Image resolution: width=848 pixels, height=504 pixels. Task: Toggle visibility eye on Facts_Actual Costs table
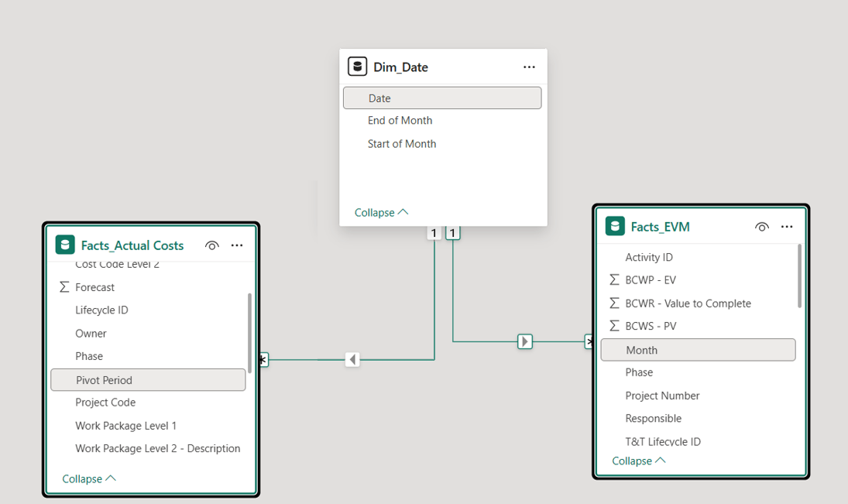pyautogui.click(x=212, y=245)
